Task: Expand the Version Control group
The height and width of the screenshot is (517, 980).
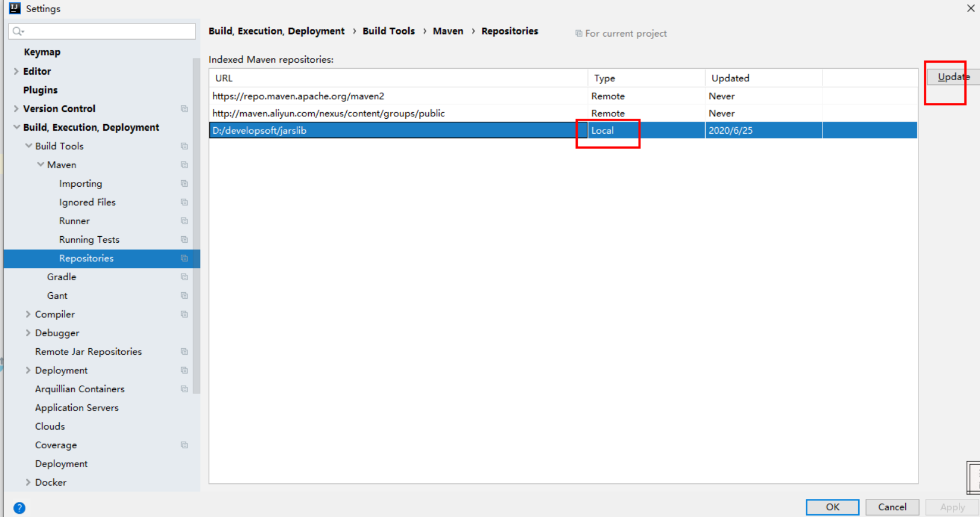Action: pyautogui.click(x=16, y=108)
